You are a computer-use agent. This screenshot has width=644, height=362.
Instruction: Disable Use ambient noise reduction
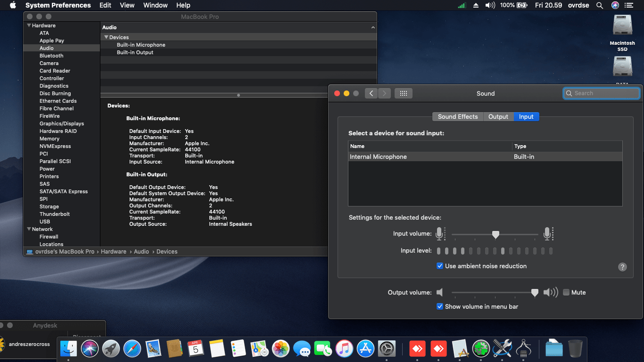pyautogui.click(x=440, y=266)
